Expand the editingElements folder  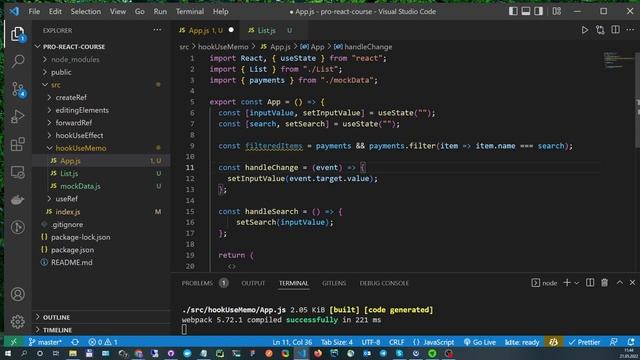pyautogui.click(x=82, y=110)
